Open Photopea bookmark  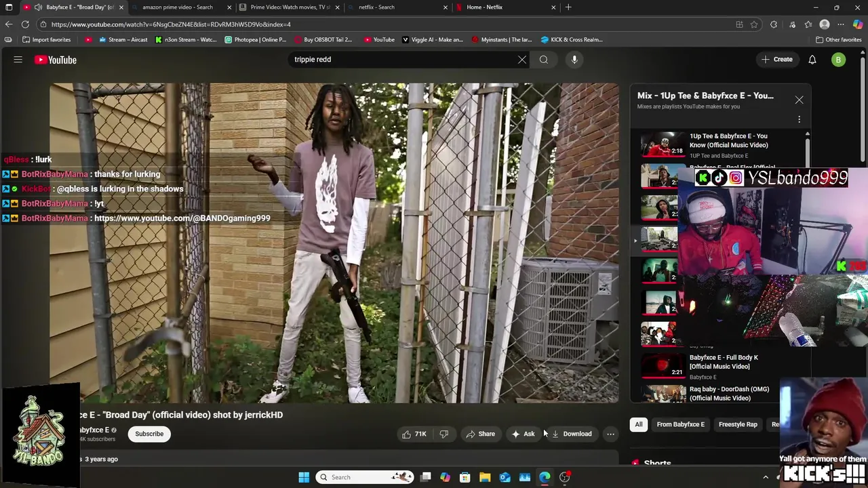pos(255,40)
